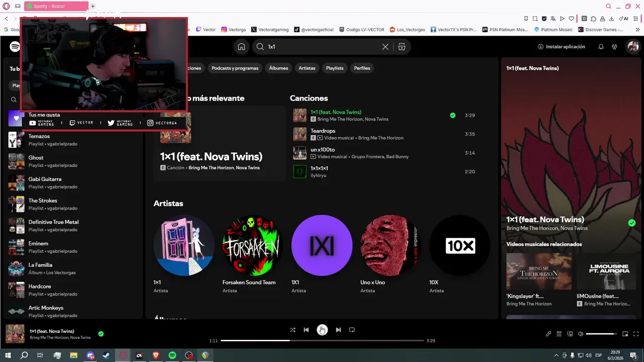
Task: Open the notifications bell in Spotify
Action: click(601, 47)
